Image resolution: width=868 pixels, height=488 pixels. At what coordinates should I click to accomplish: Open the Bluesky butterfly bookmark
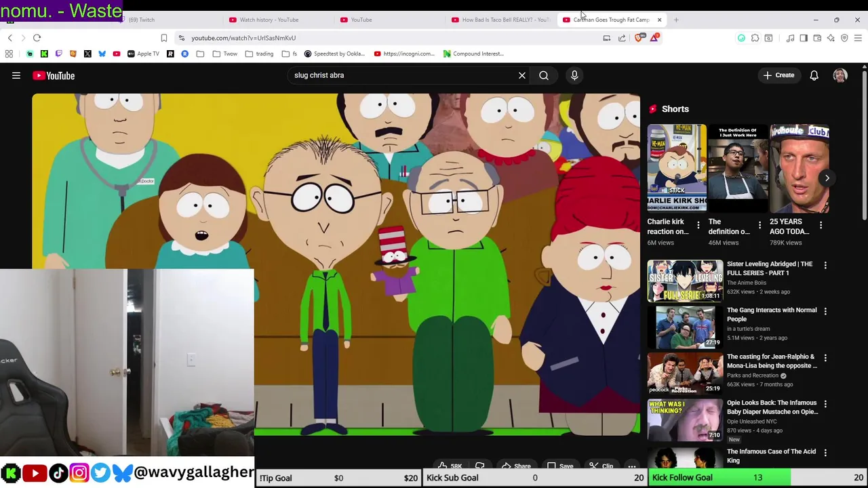pos(102,54)
